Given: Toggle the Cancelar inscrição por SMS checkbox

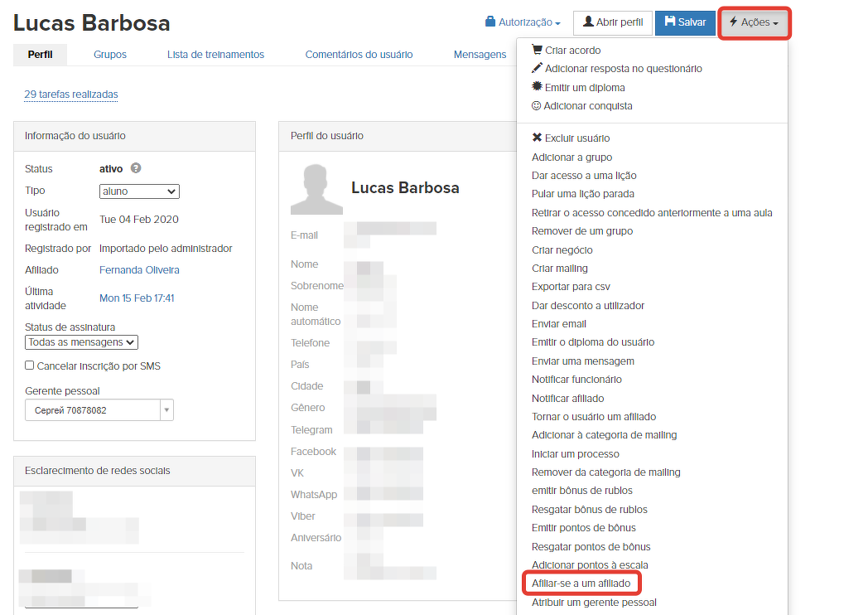Looking at the screenshot, I should (30, 366).
